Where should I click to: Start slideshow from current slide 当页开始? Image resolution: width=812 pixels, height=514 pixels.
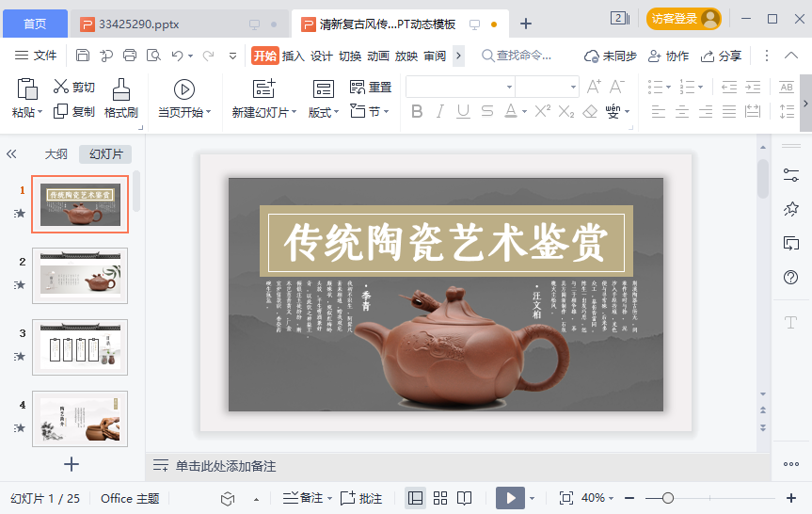click(184, 99)
